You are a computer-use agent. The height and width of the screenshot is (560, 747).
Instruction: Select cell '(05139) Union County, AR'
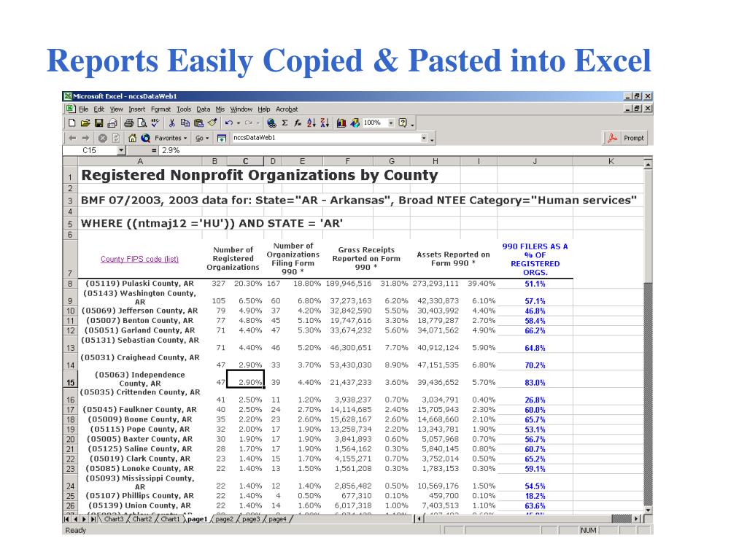140,505
